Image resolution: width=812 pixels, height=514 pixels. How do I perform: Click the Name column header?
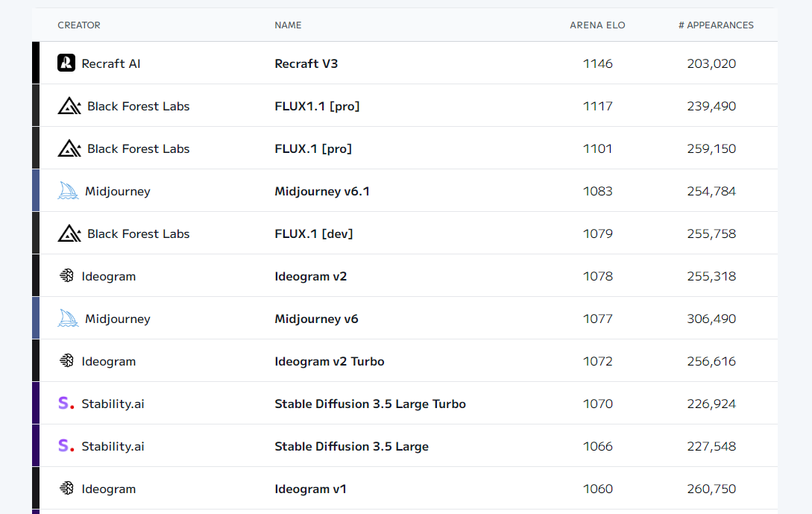(288, 25)
